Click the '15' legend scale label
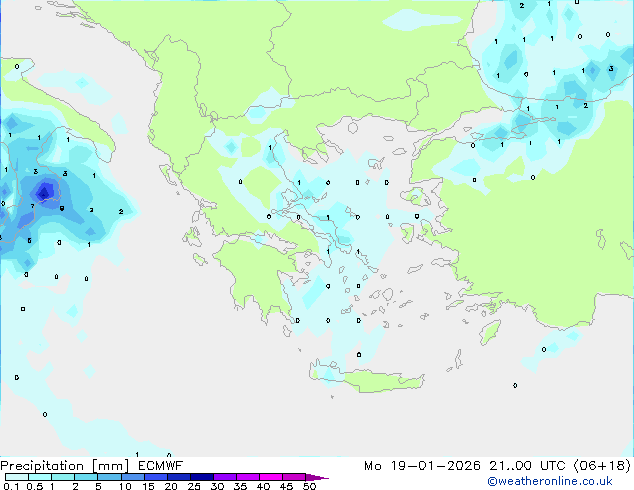 pos(148,486)
